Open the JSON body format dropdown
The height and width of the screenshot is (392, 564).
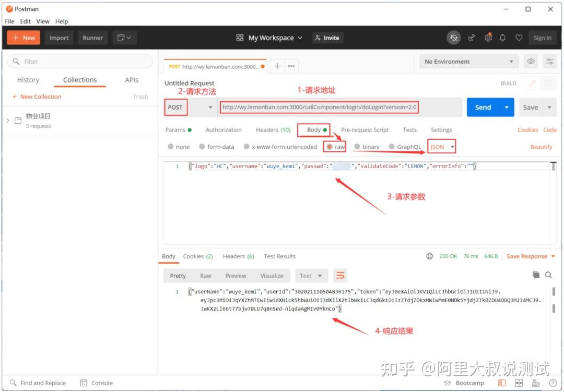(440, 147)
